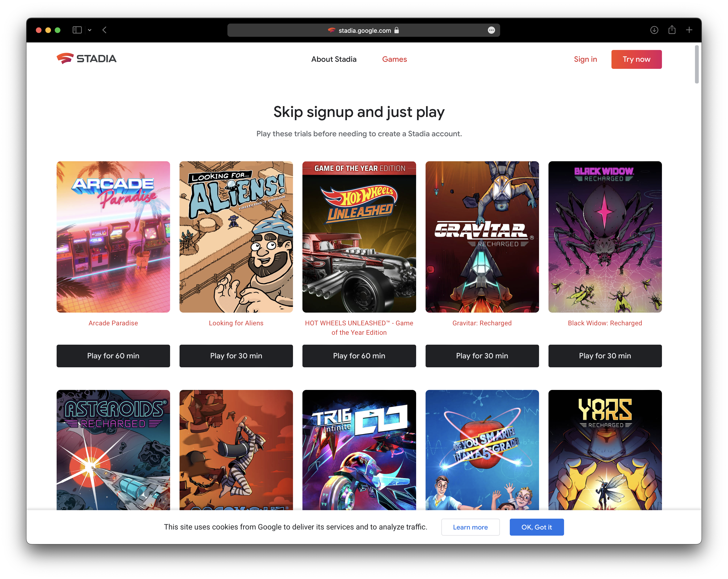This screenshot has height=579, width=728.
Task: Start Gravitar: Recharged 30 min trial
Action: click(482, 356)
